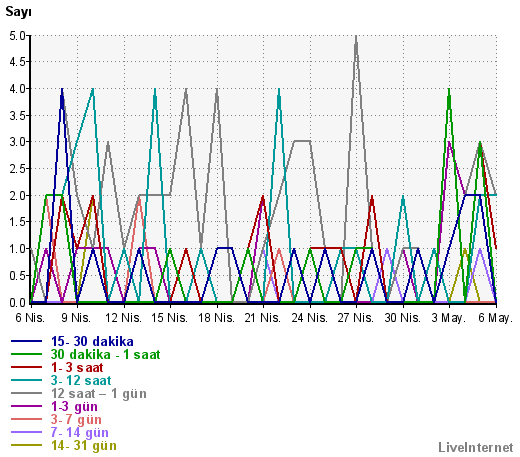This screenshot has height=457, width=520.
Task: Click the '3- 7 gün' legend label
Action: [76, 420]
